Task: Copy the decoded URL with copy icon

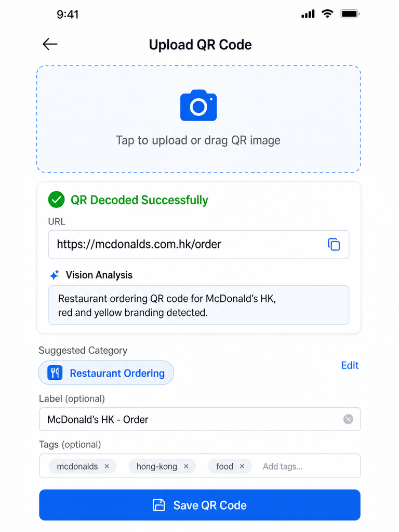Action: pos(334,244)
